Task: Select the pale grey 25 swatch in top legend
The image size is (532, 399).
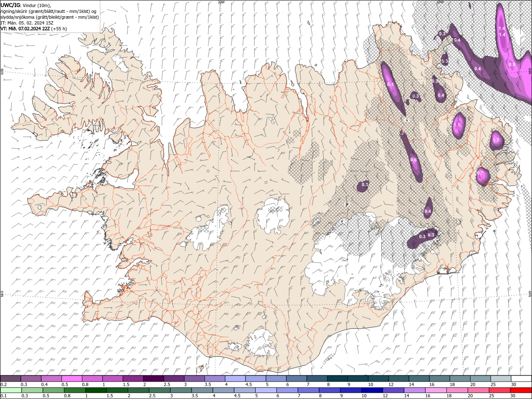Action: point(501,379)
